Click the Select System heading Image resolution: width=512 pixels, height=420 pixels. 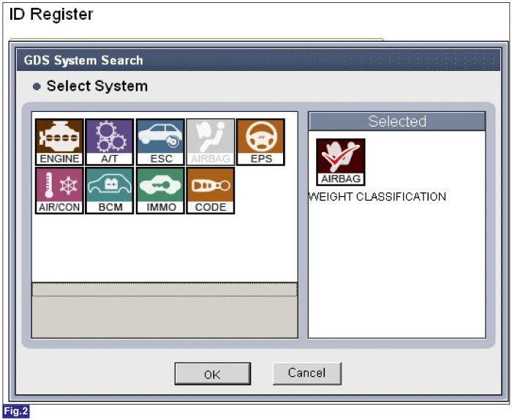[97, 86]
